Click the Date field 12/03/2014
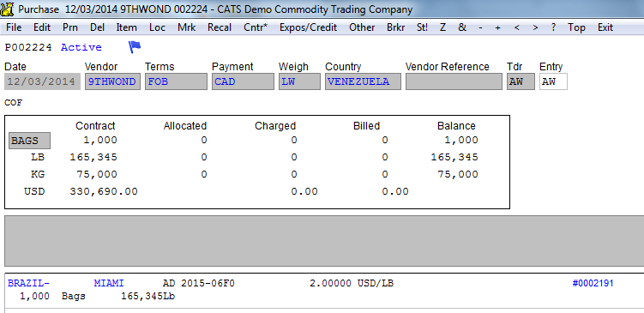This screenshot has height=313, width=644. (x=42, y=81)
